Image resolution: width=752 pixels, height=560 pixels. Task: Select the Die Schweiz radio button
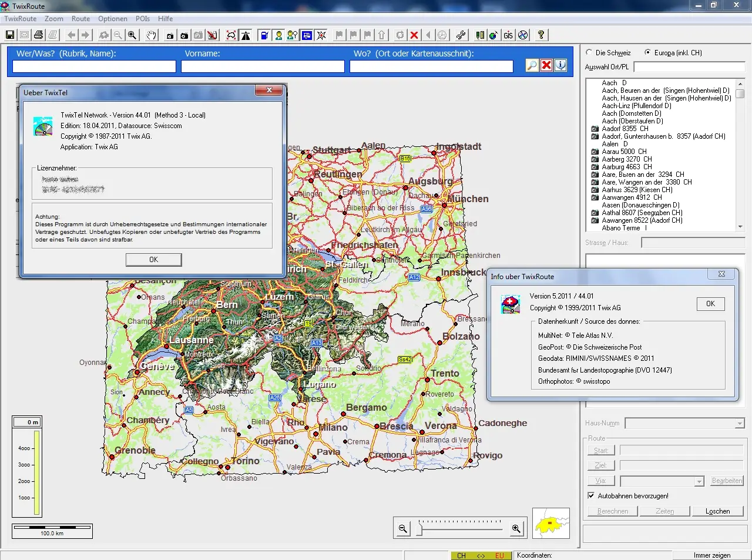coord(589,52)
